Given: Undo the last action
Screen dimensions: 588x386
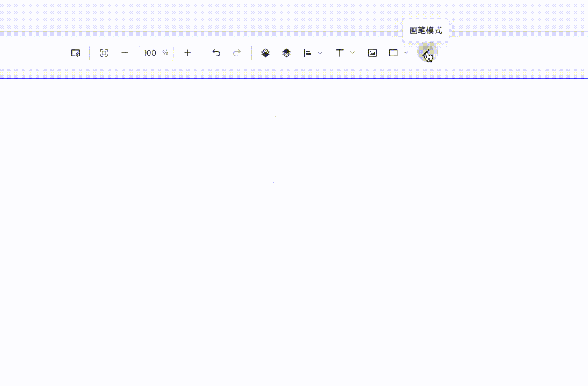Looking at the screenshot, I should click(216, 53).
